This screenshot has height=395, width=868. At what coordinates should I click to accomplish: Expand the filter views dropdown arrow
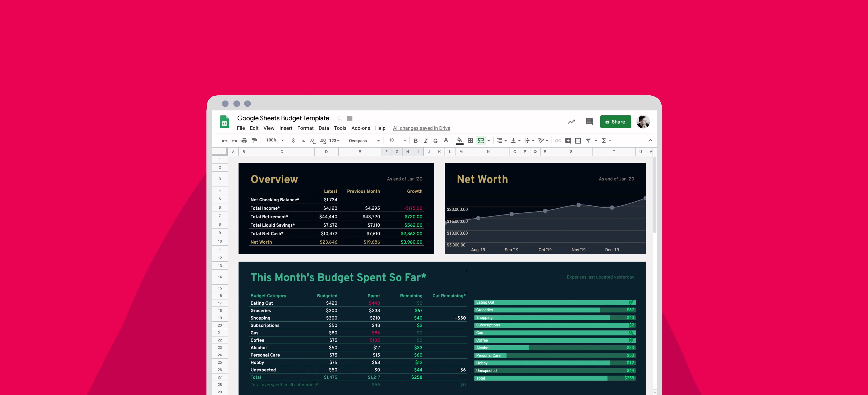point(596,141)
